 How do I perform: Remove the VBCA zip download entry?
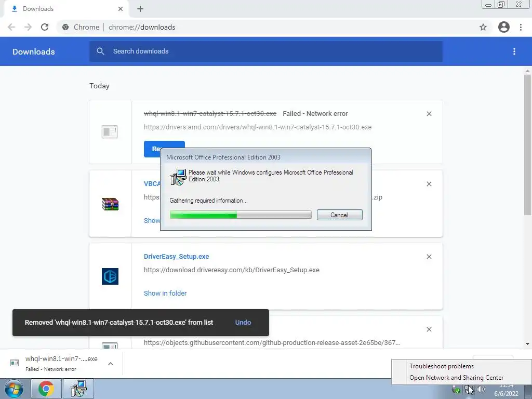point(429,184)
